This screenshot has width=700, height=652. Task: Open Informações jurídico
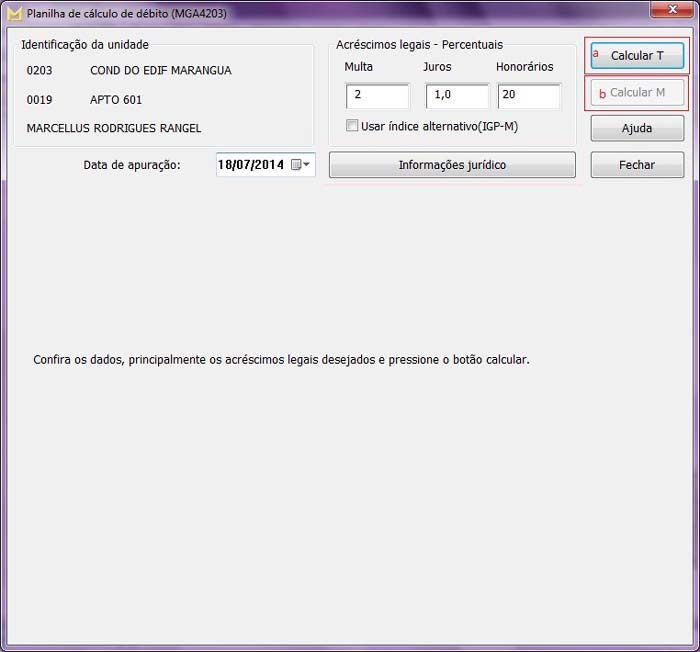[x=452, y=165]
